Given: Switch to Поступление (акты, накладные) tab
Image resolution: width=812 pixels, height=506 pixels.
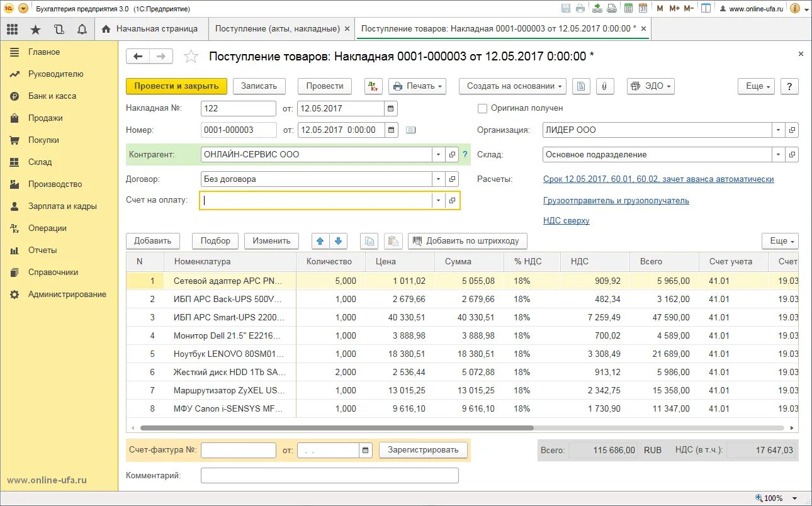Looking at the screenshot, I should (x=282, y=29).
